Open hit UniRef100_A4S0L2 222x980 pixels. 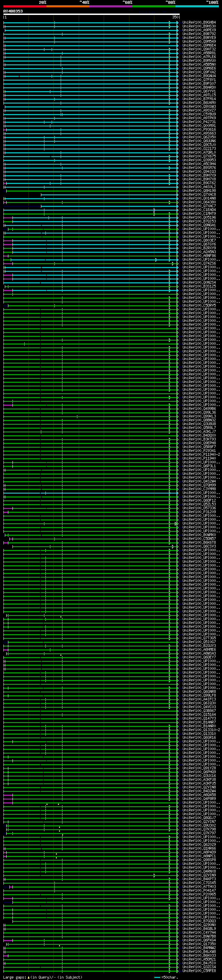coord(199,187)
